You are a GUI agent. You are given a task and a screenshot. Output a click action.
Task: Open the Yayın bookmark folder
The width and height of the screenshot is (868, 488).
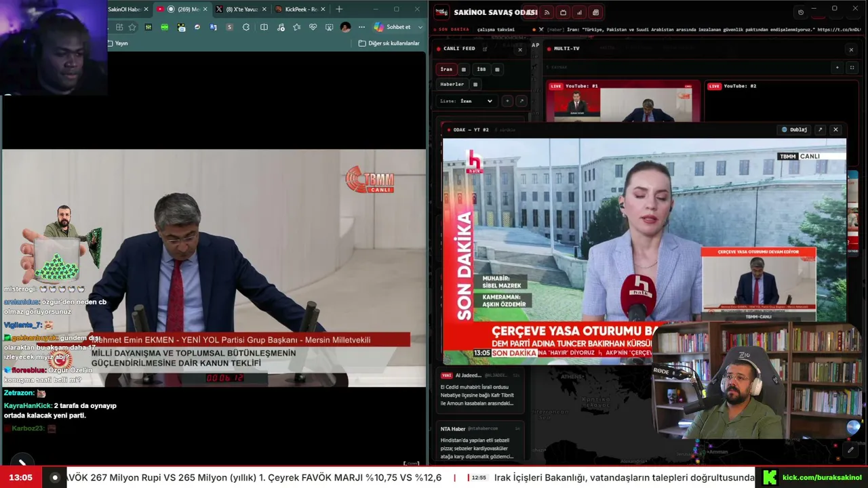point(117,43)
